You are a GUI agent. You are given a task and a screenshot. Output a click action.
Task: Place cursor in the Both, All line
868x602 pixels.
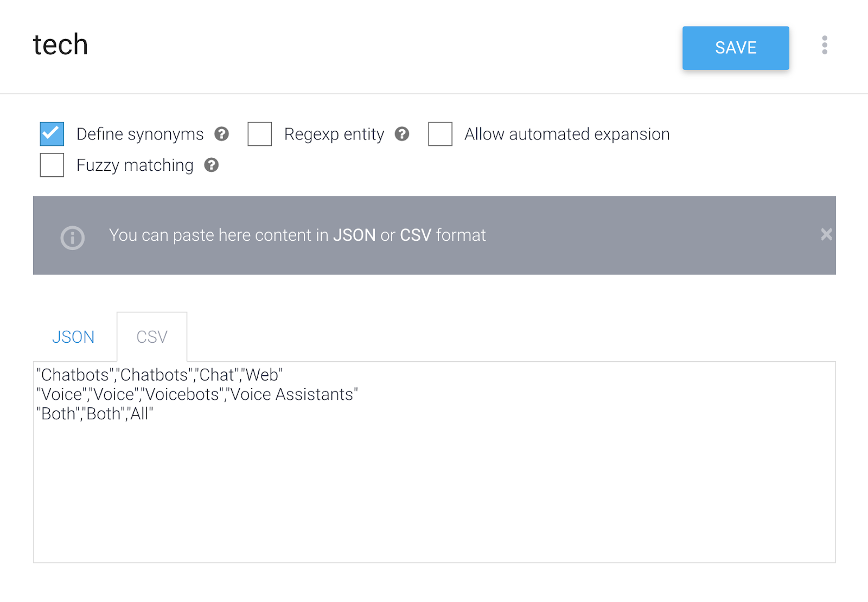95,414
